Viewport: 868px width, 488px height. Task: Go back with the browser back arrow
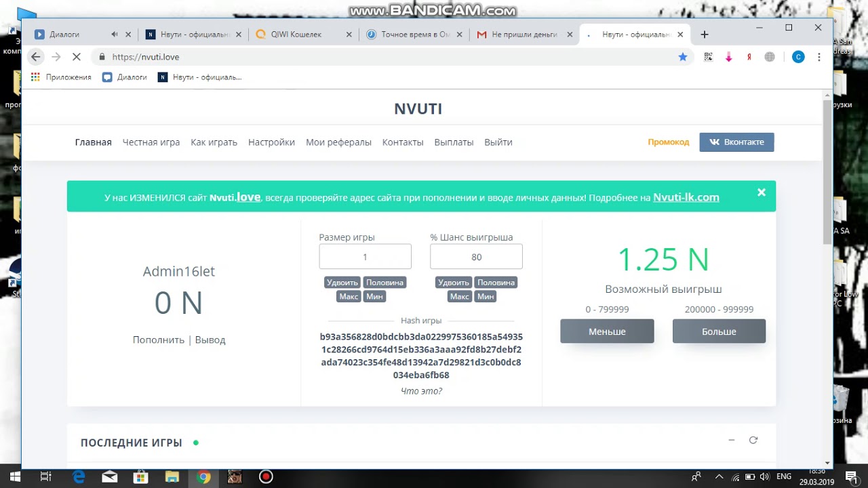[36, 57]
